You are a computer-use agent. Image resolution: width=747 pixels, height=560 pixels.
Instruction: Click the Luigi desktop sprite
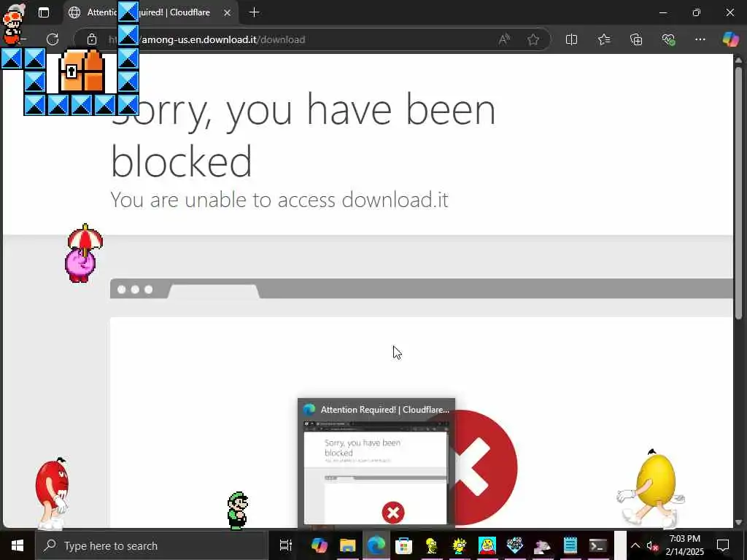(x=238, y=511)
